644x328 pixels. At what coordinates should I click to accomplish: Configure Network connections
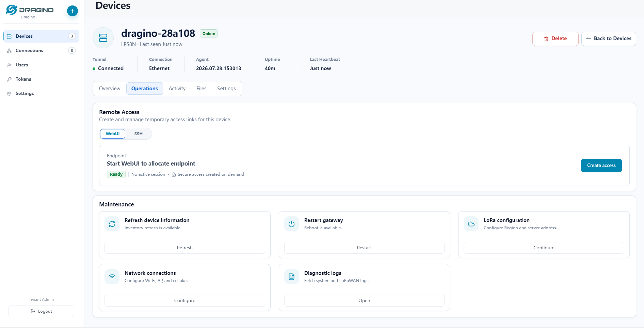pos(184,300)
